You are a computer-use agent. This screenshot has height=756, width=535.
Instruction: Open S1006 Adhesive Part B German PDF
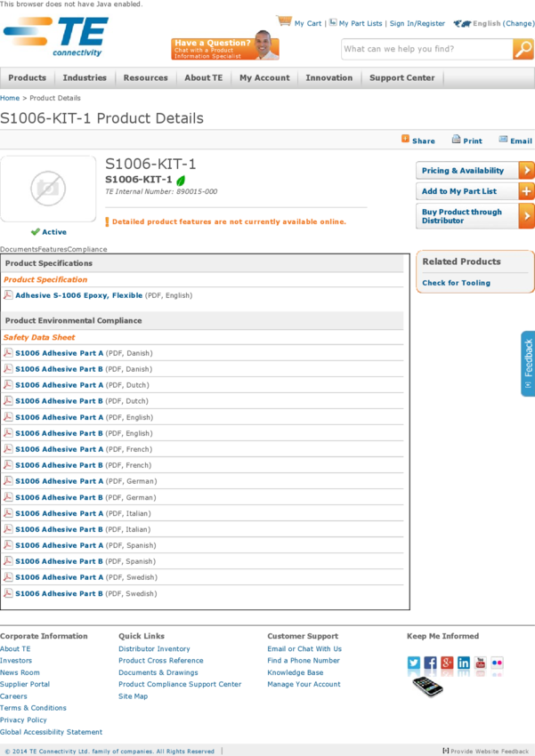[x=59, y=497]
